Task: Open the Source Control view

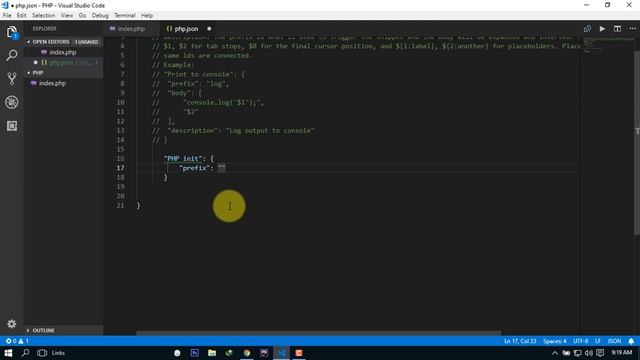Action: click(x=12, y=78)
